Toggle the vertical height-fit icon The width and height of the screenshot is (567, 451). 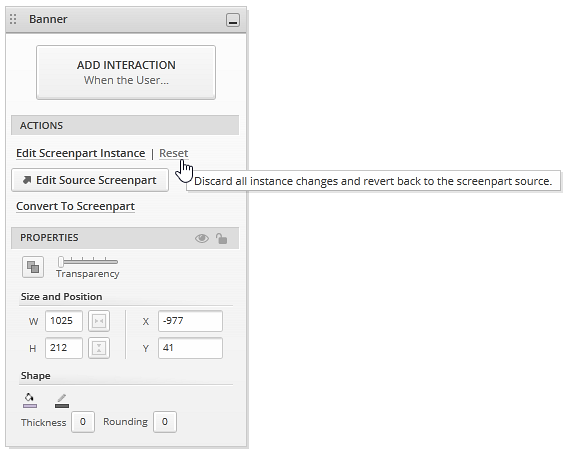tap(99, 348)
